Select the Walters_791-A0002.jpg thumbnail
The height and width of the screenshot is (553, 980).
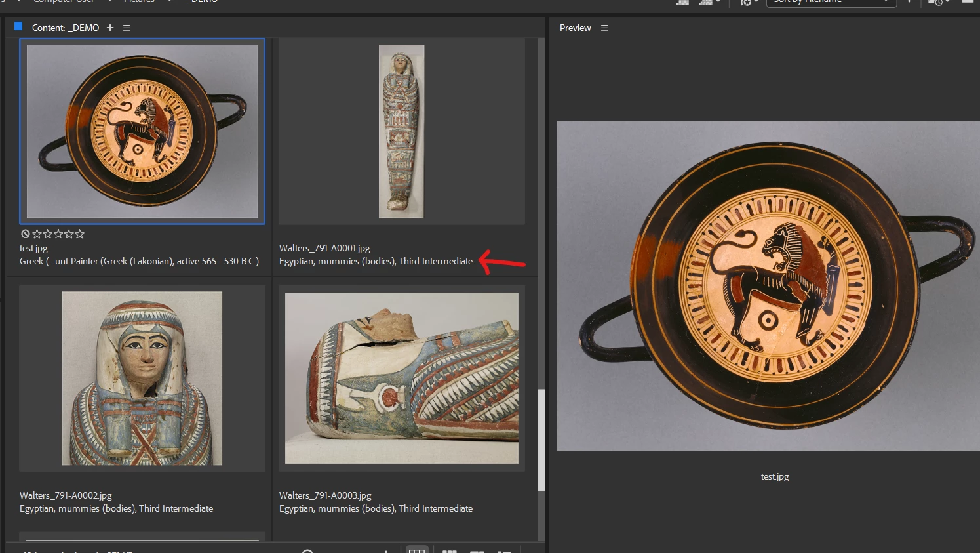pos(142,379)
